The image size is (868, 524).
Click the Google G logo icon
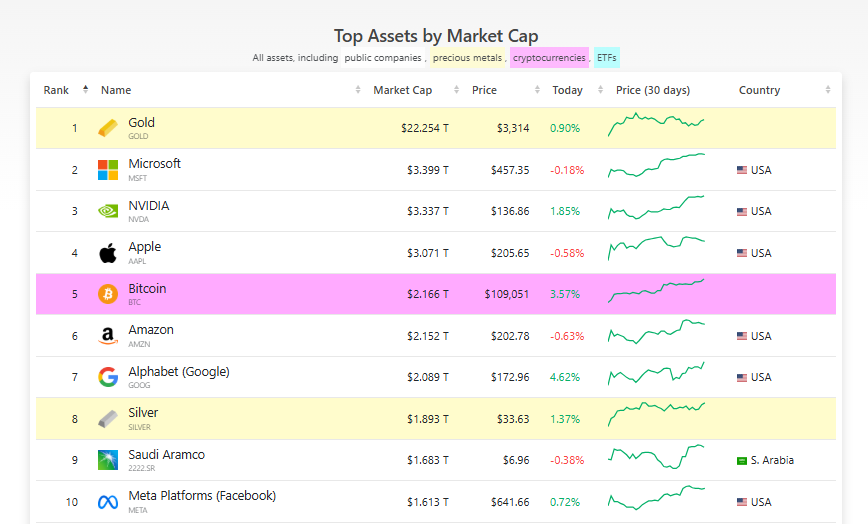click(x=108, y=377)
